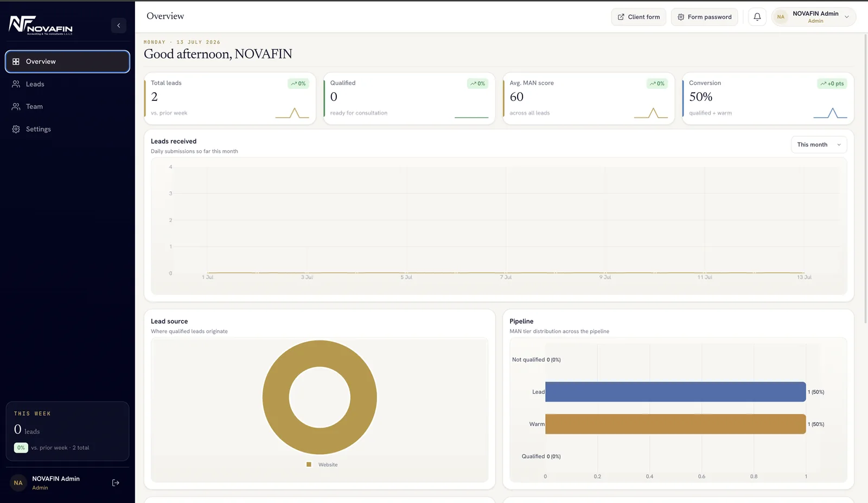Click the blue Lead pipeline bar

coord(675,392)
